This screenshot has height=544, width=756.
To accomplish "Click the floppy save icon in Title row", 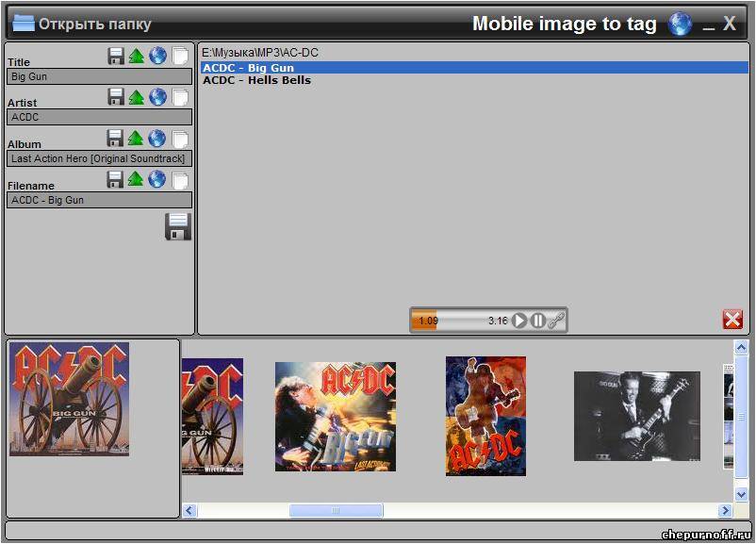I will pyautogui.click(x=116, y=56).
